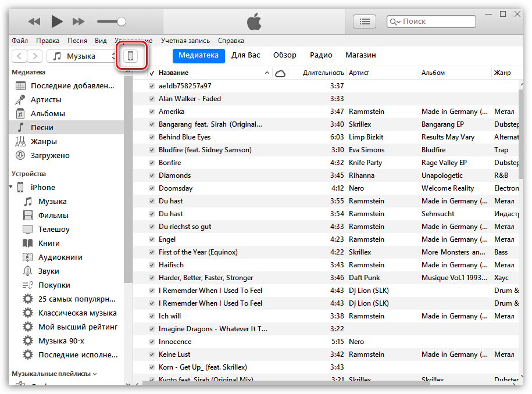Open Артисты in the sidebar
The image size is (532, 394).
tap(46, 100)
